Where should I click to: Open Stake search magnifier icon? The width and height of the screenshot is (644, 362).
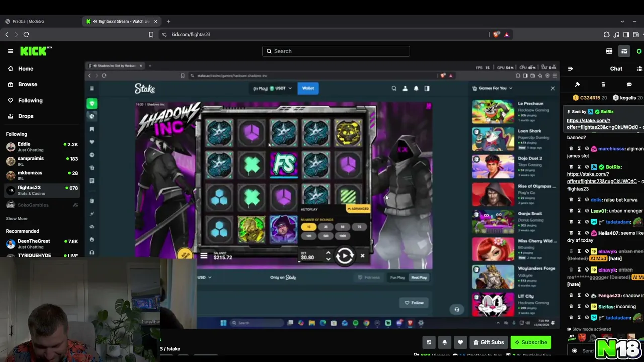click(394, 88)
